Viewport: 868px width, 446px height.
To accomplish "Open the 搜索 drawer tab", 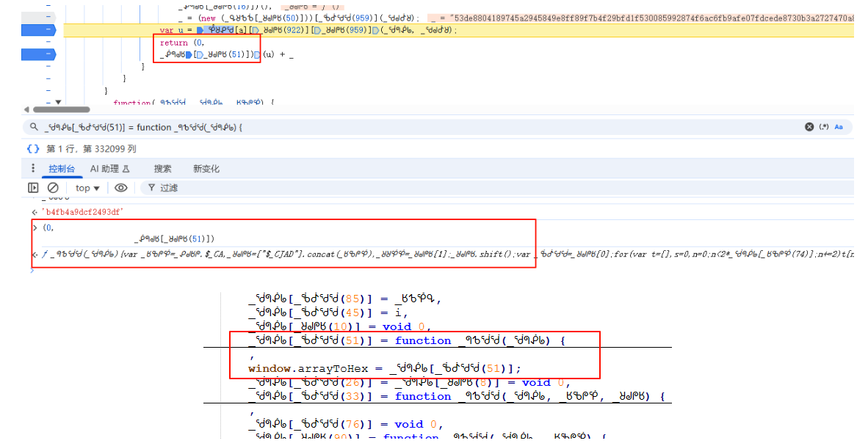I will [162, 169].
